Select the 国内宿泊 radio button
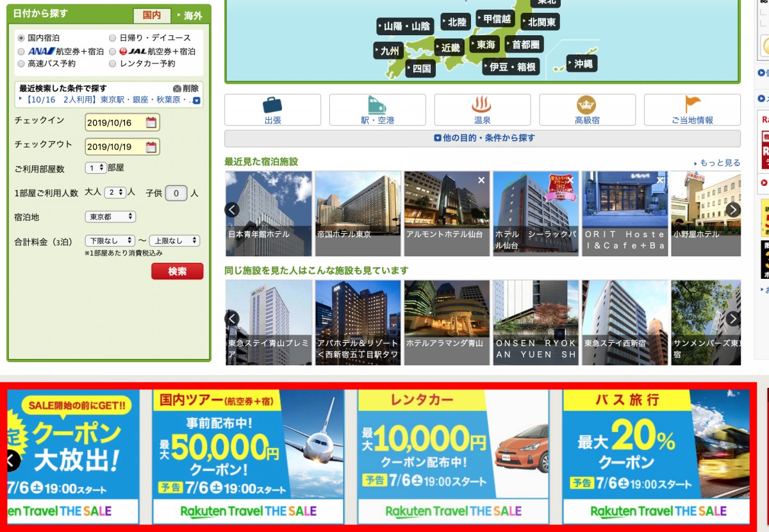This screenshot has width=769, height=532. [21, 38]
